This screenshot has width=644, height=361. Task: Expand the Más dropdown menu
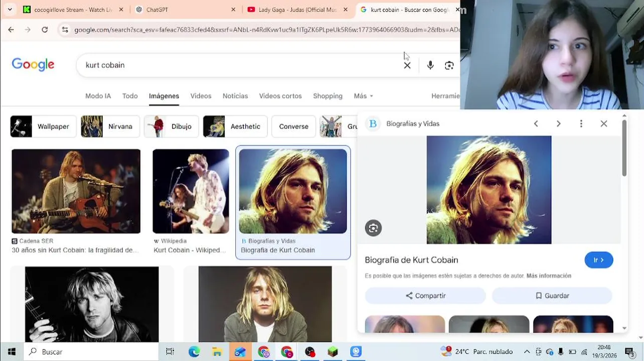[363, 96]
